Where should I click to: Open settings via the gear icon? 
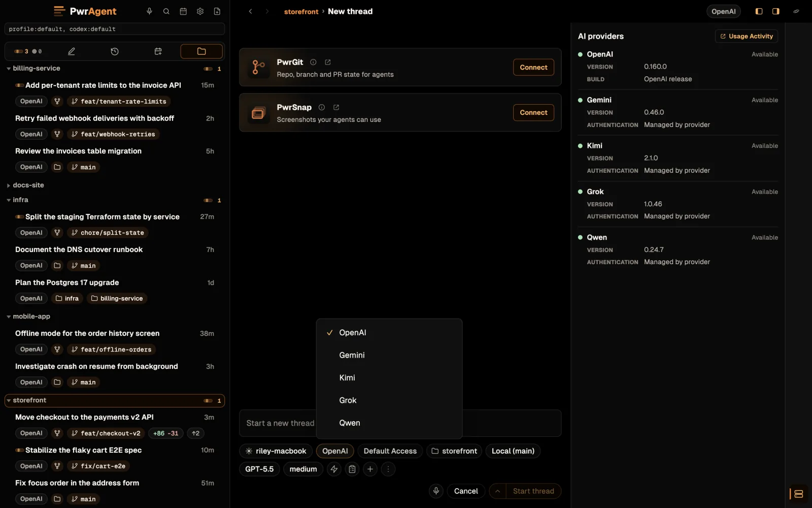coord(200,11)
